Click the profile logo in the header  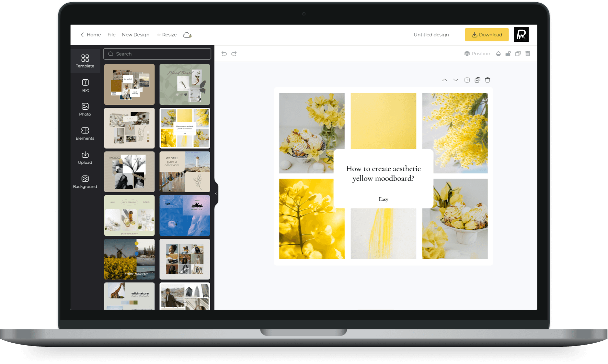pyautogui.click(x=521, y=34)
